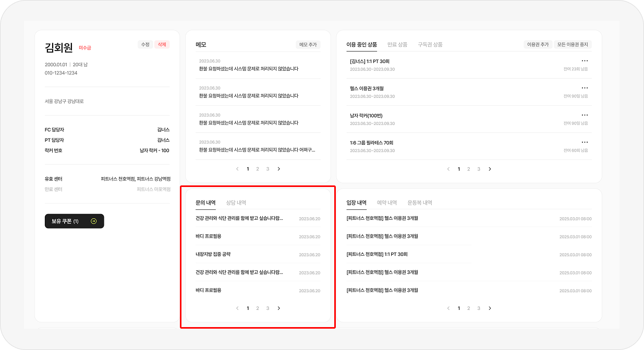Select page 3 in 이용 중인 상품 pagination

coord(479,169)
